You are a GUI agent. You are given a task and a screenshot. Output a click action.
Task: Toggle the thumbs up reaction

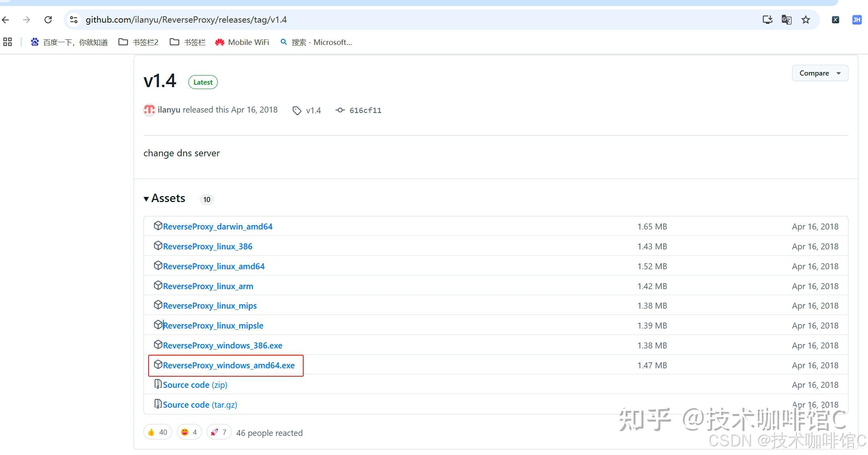tap(157, 432)
